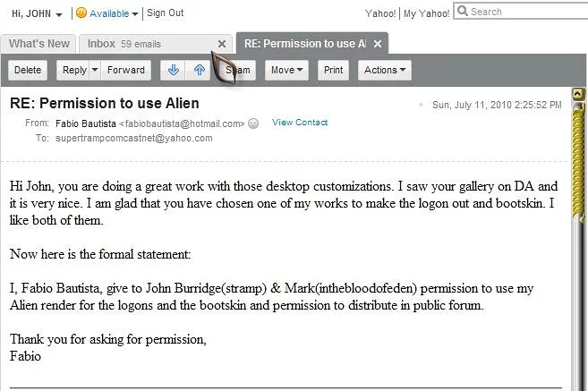This screenshot has width=588, height=391.
Task: Click the Delete button
Action: pos(28,70)
